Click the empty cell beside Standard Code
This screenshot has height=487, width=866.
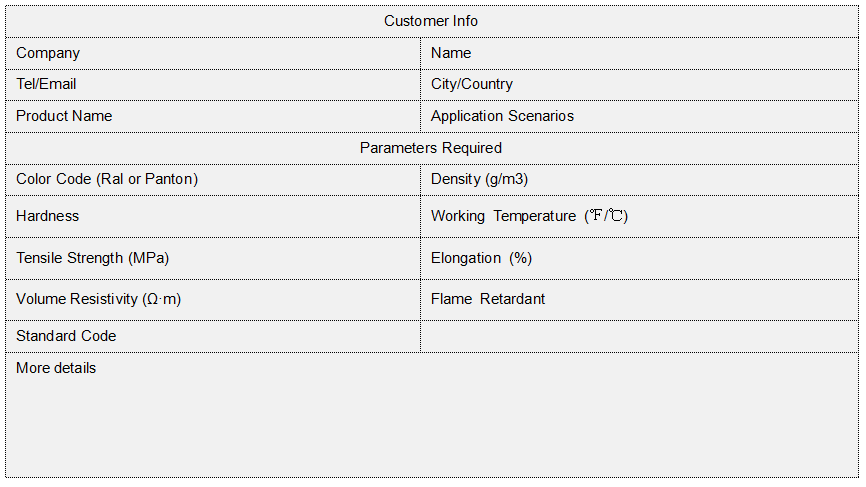coord(638,336)
